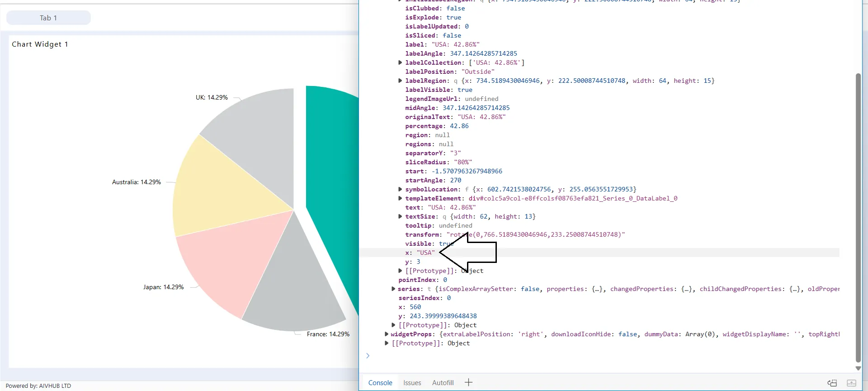Click the dock console icon at bottom right
868x391 pixels.
coord(832,383)
